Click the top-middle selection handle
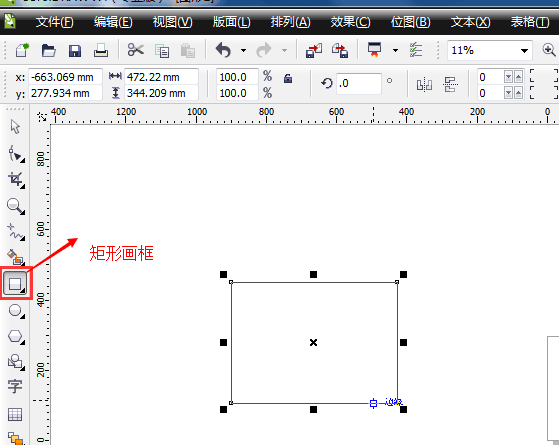This screenshot has height=445, width=559. (x=313, y=274)
